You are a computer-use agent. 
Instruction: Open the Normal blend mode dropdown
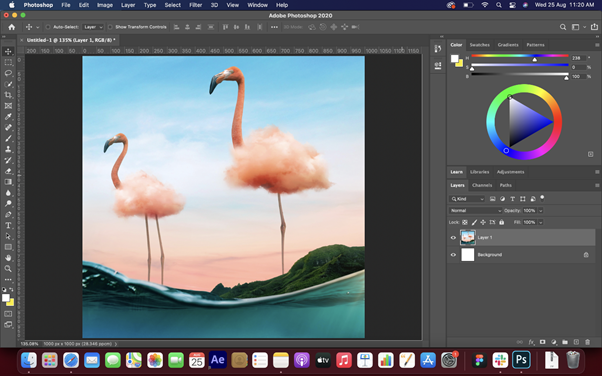(475, 210)
